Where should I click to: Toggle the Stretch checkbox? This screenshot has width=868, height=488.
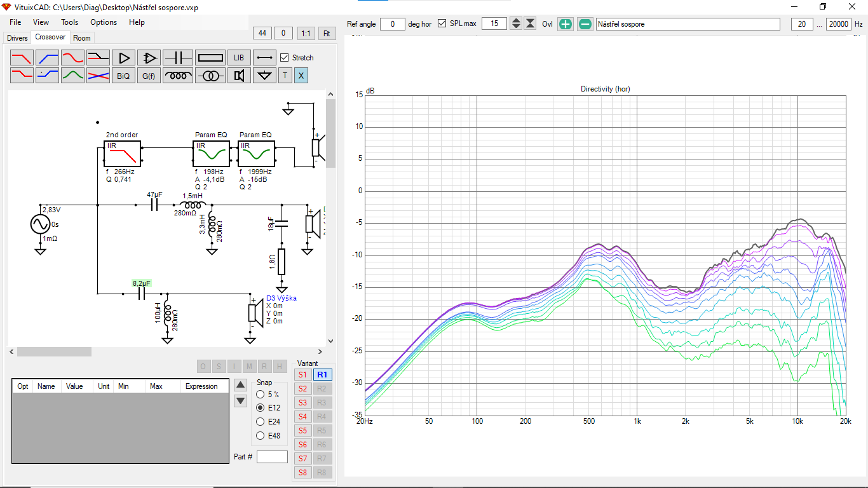coord(285,57)
